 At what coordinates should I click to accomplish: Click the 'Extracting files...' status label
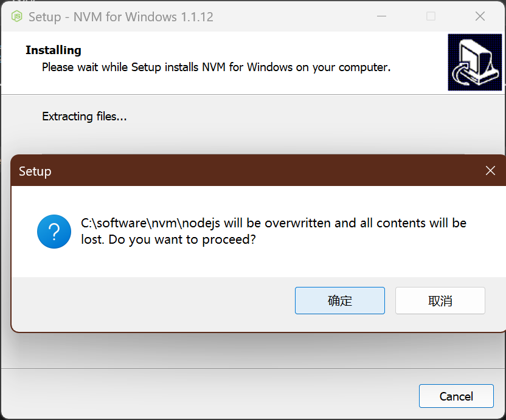pyautogui.click(x=85, y=116)
